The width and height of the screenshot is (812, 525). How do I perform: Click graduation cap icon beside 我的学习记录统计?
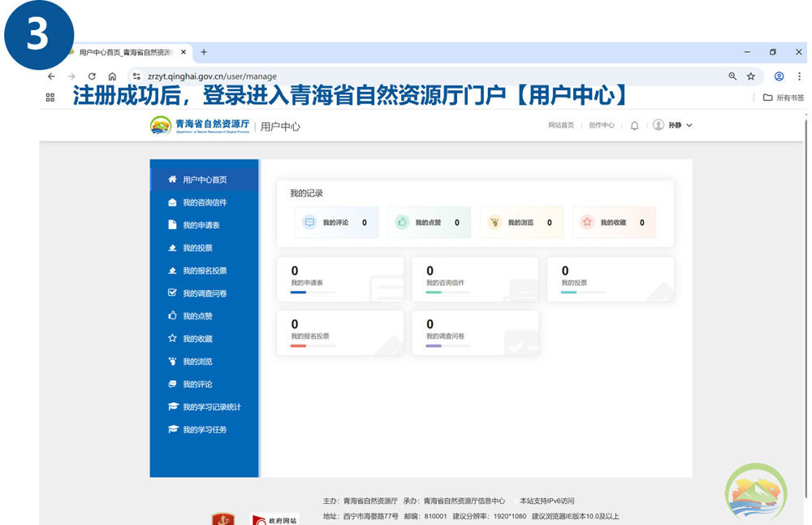[x=173, y=406]
